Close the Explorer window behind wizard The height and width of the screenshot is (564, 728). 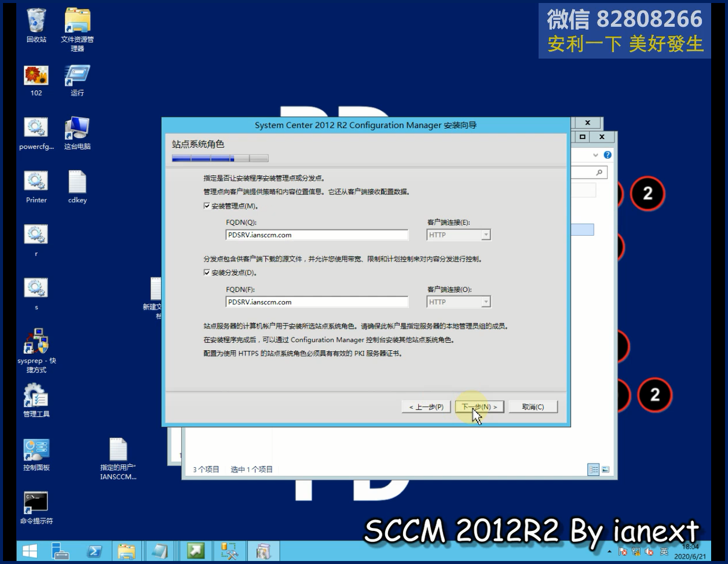pyautogui.click(x=602, y=137)
